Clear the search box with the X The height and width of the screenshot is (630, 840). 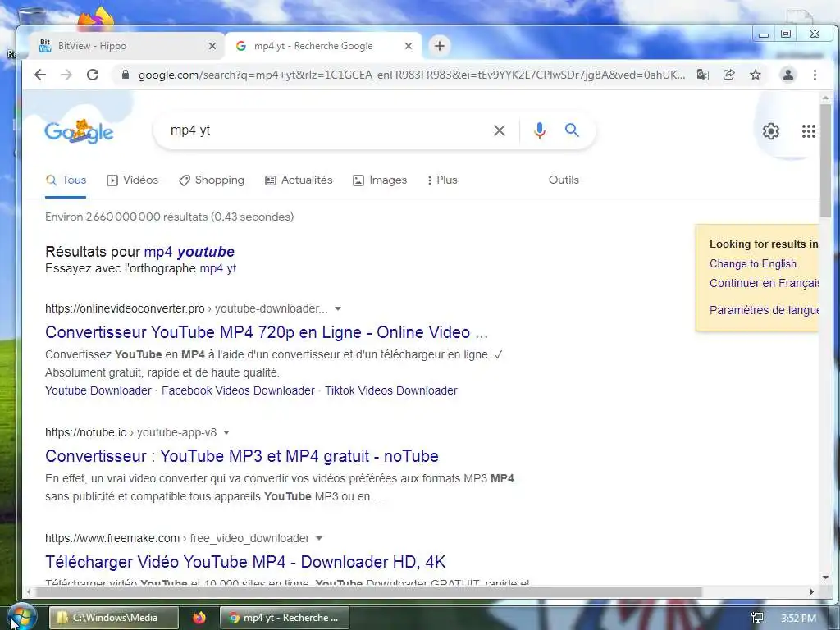(500, 130)
